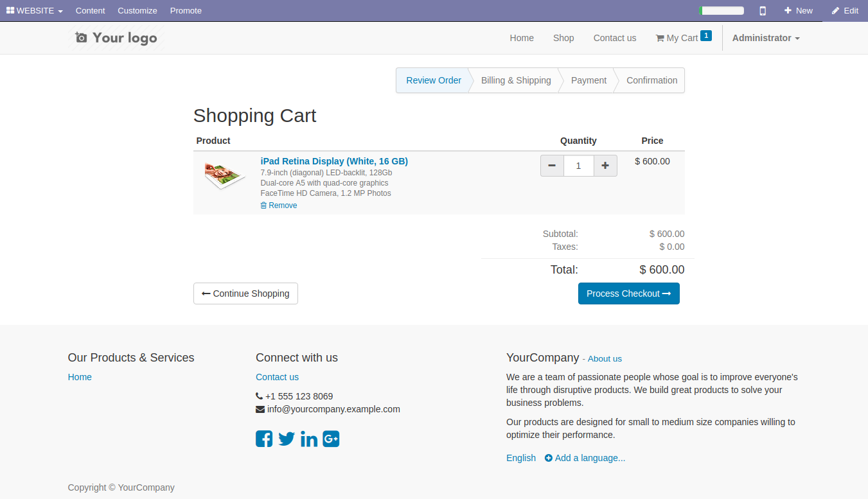Expand the Administrator user dropdown
Screen dimensions: 868x499
(766, 38)
